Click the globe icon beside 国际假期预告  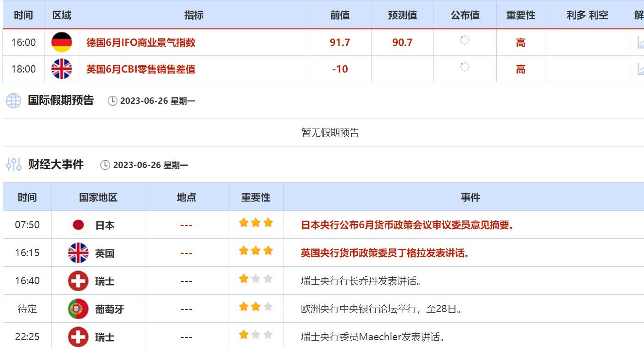[x=13, y=101]
